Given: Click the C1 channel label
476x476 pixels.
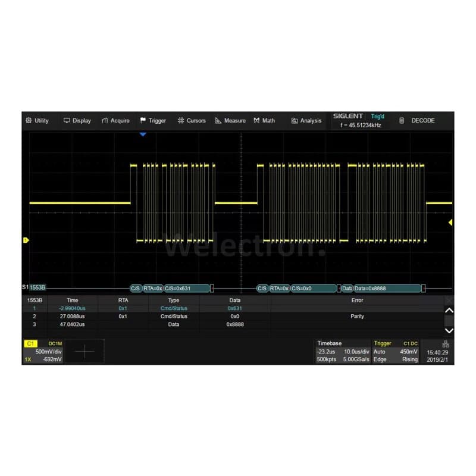Looking at the screenshot, I should point(30,344).
